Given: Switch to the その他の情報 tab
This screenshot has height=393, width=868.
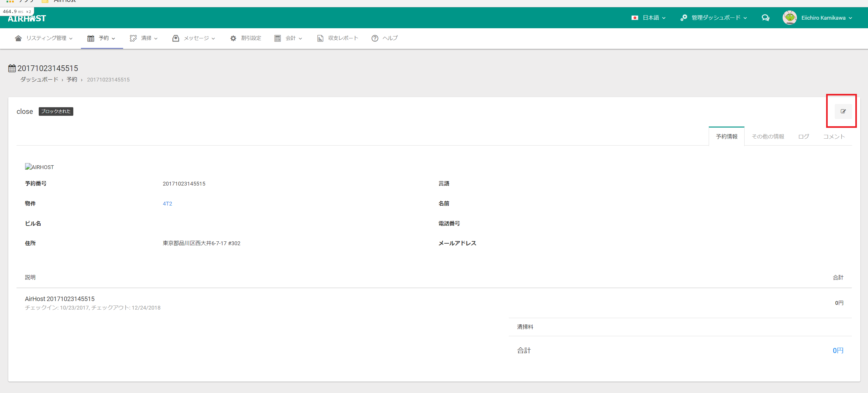Looking at the screenshot, I should point(768,136).
